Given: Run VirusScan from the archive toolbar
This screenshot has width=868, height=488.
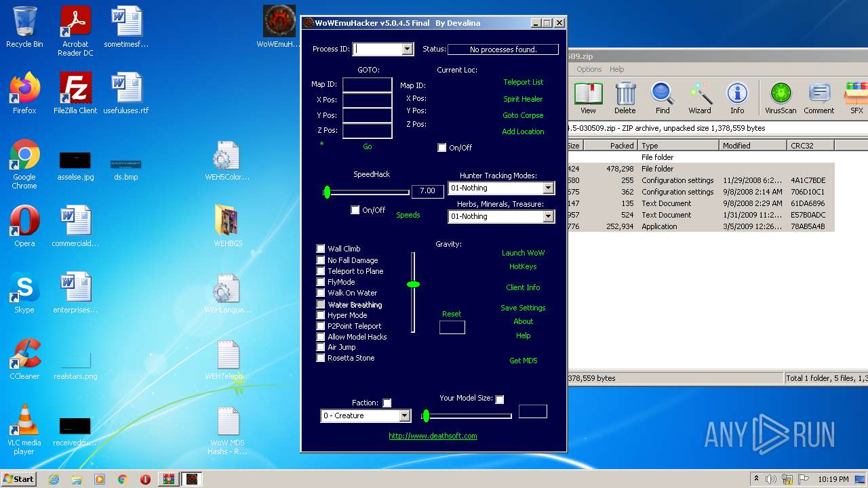Looking at the screenshot, I should coord(781,98).
